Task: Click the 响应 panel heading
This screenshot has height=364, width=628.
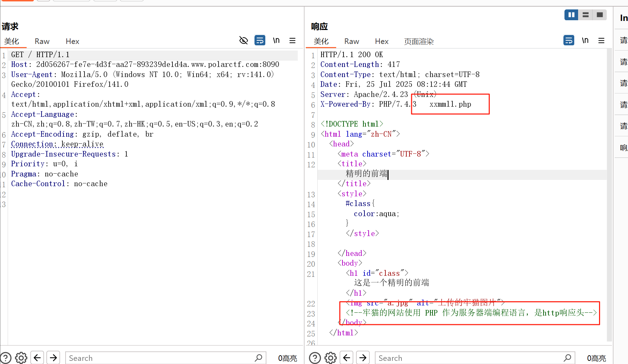Action: coord(319,26)
